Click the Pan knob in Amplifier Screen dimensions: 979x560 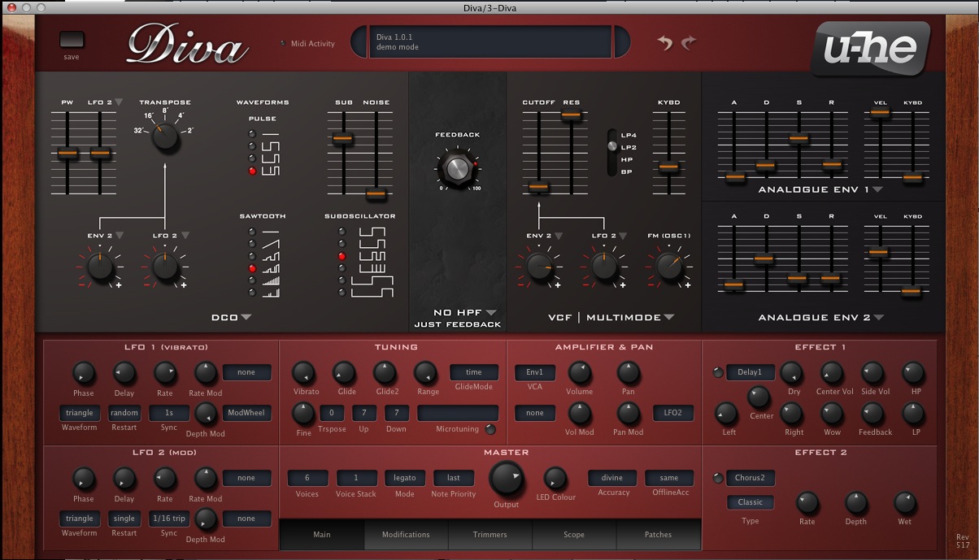629,373
